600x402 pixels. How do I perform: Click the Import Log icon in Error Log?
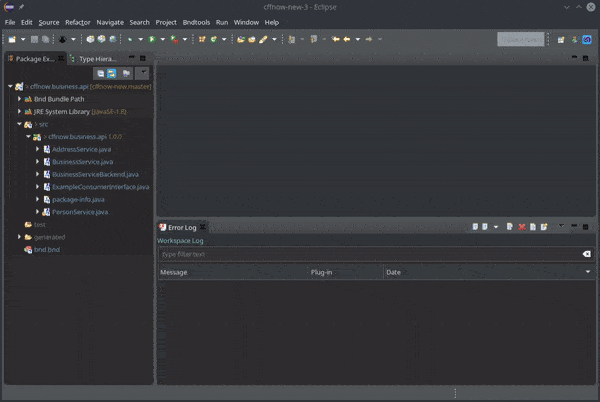click(485, 227)
